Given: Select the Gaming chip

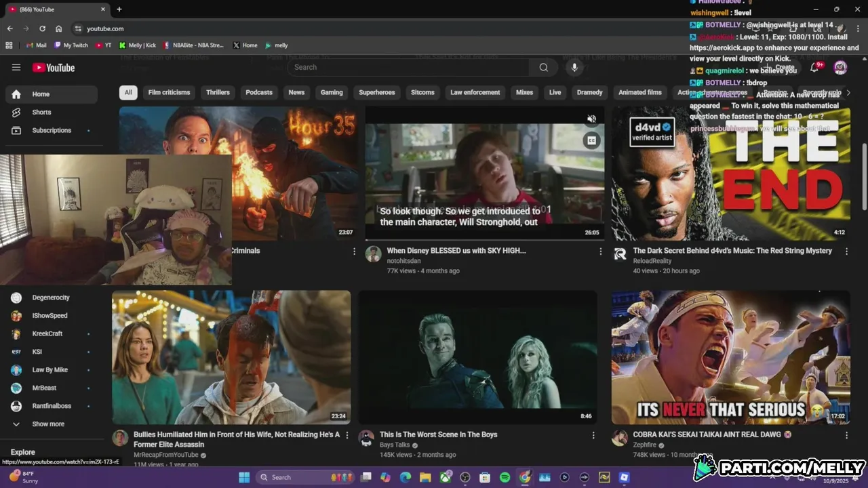Looking at the screenshot, I should pyautogui.click(x=332, y=92).
